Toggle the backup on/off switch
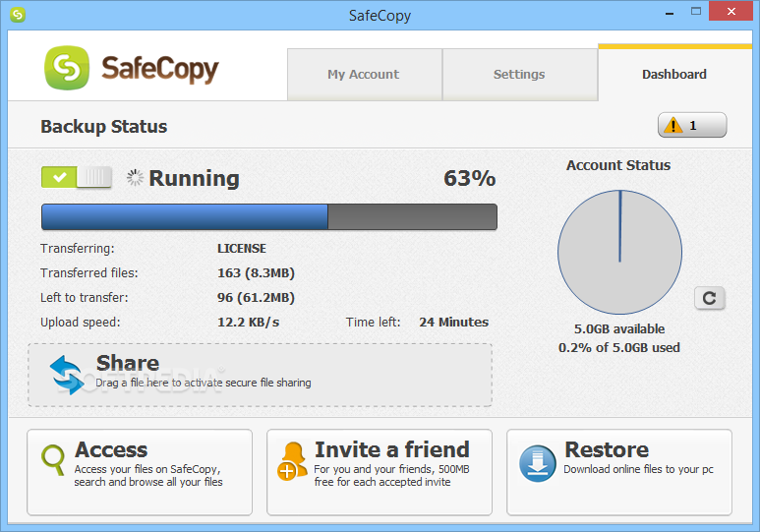 [x=77, y=177]
